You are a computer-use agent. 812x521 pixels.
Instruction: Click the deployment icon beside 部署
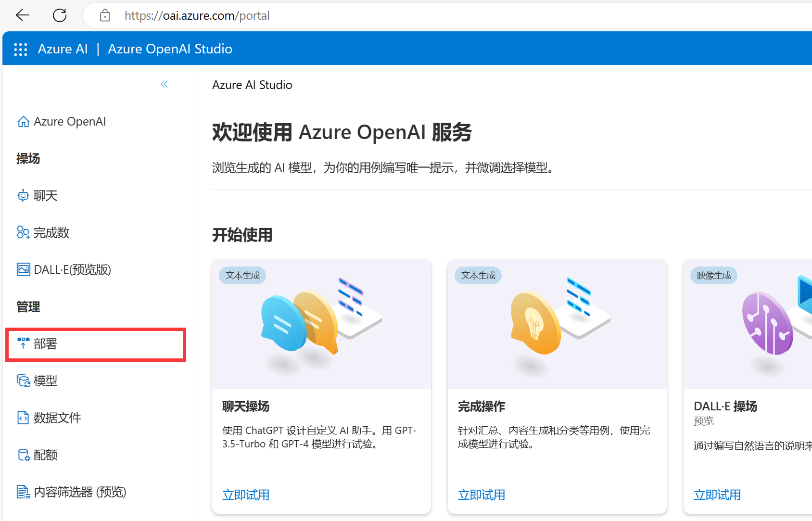[x=23, y=343]
